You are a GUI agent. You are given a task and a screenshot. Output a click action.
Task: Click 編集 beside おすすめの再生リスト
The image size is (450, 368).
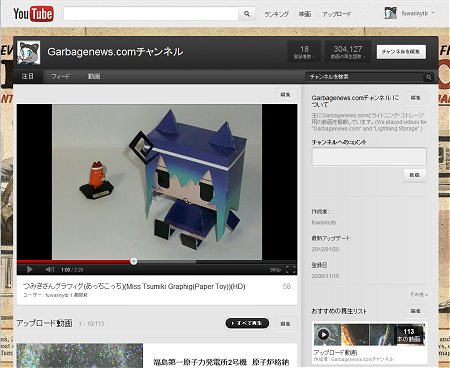415,311
